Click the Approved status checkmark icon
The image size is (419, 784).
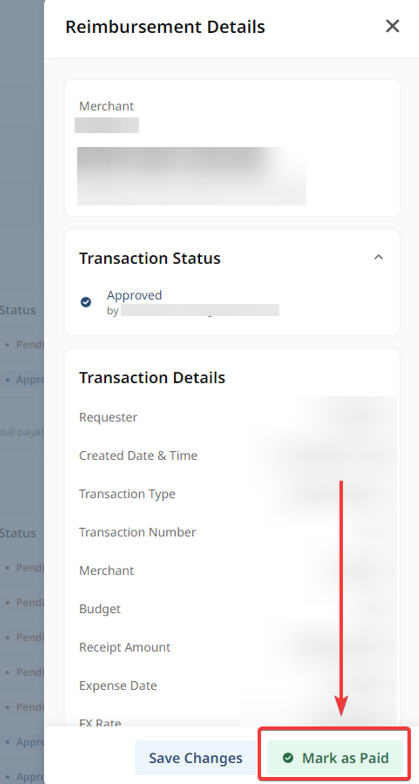coord(86,302)
